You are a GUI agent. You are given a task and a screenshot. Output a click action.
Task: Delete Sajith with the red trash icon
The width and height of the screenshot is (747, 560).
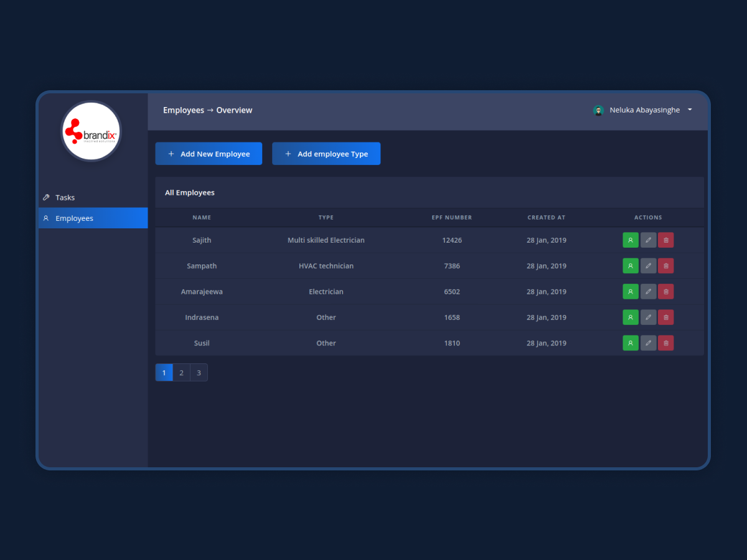[665, 240]
